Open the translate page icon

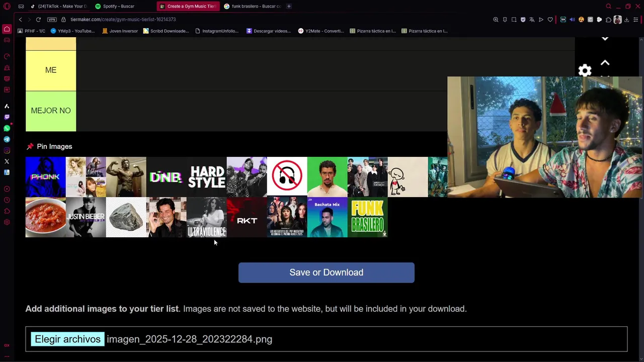coord(532,20)
